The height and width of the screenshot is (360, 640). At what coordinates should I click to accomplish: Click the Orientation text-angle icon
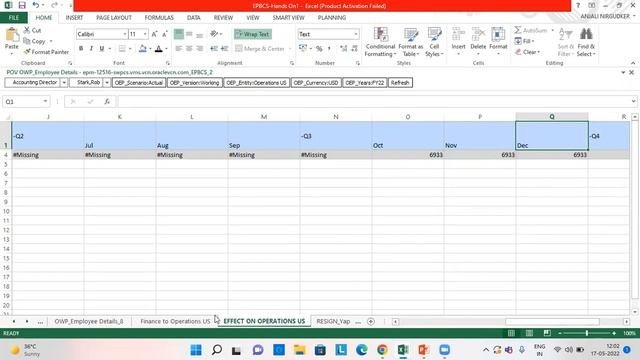(x=214, y=34)
